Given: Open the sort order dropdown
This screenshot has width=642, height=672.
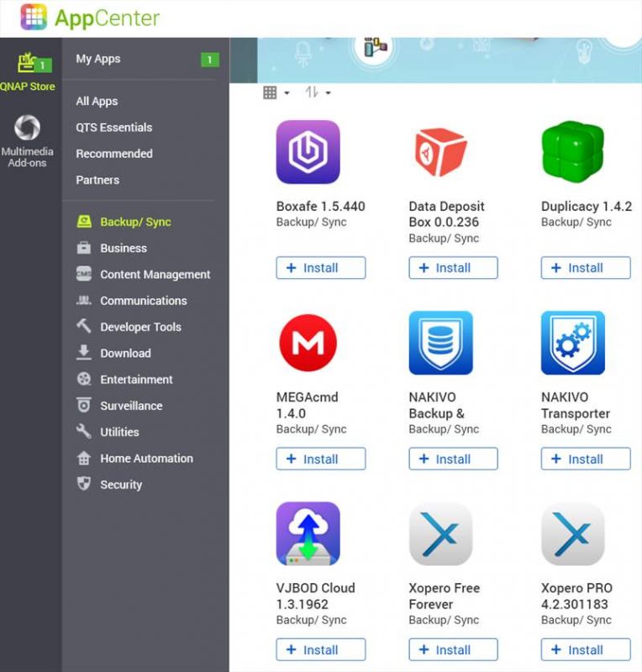Looking at the screenshot, I should 318,92.
